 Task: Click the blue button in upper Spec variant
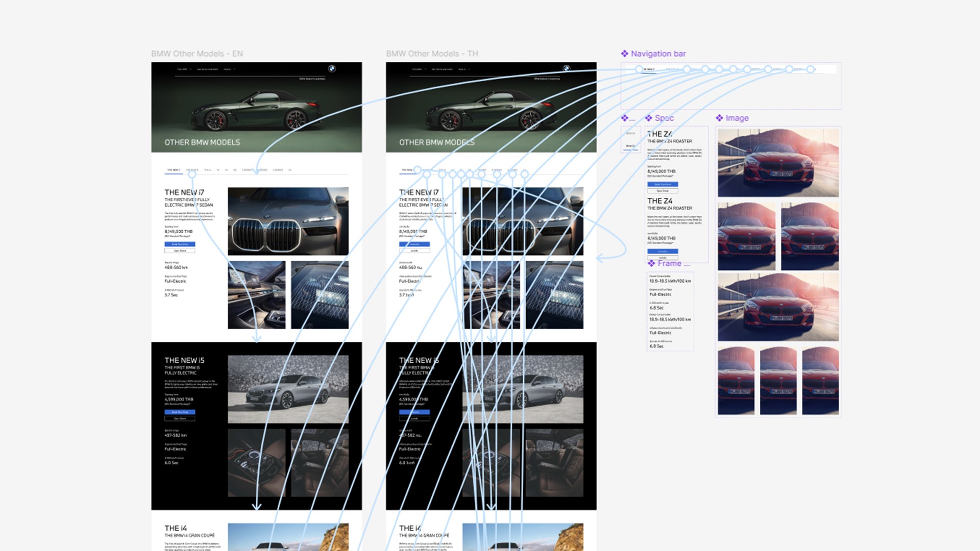[x=663, y=184]
